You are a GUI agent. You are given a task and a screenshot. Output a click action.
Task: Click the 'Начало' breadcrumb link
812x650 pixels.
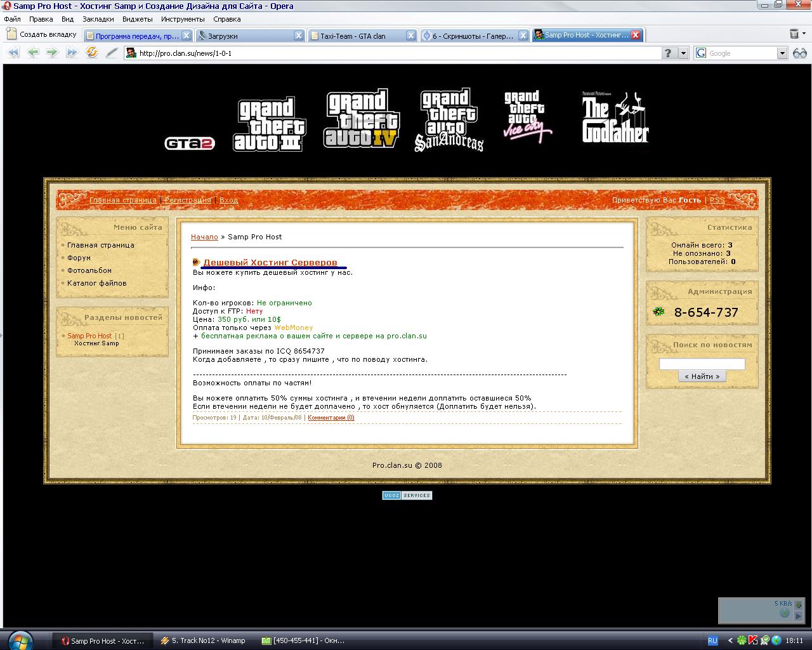(204, 237)
